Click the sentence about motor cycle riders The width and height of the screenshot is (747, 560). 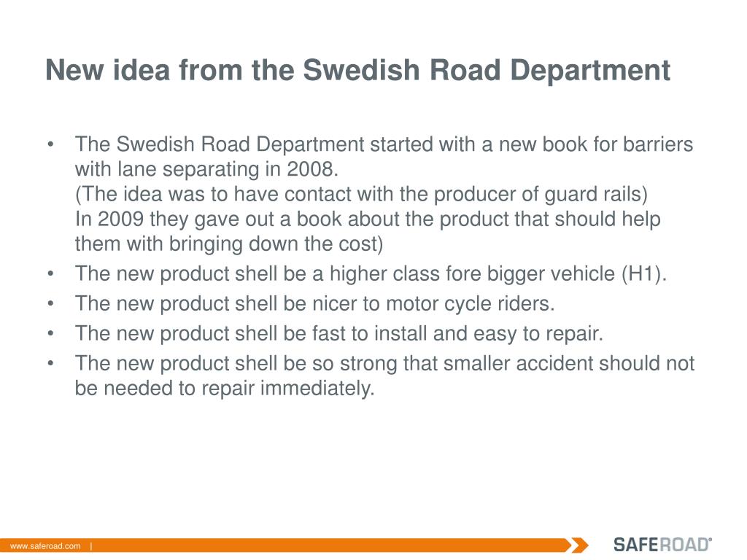(x=315, y=303)
